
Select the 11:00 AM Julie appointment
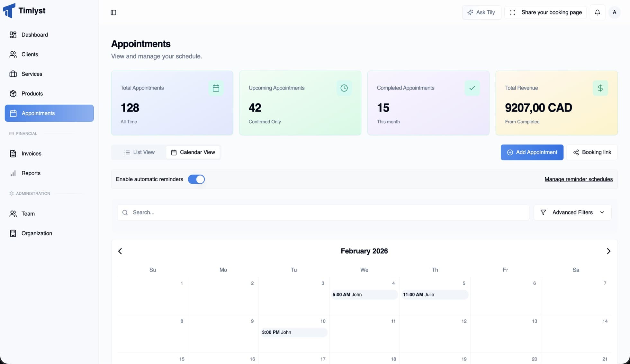click(435, 294)
